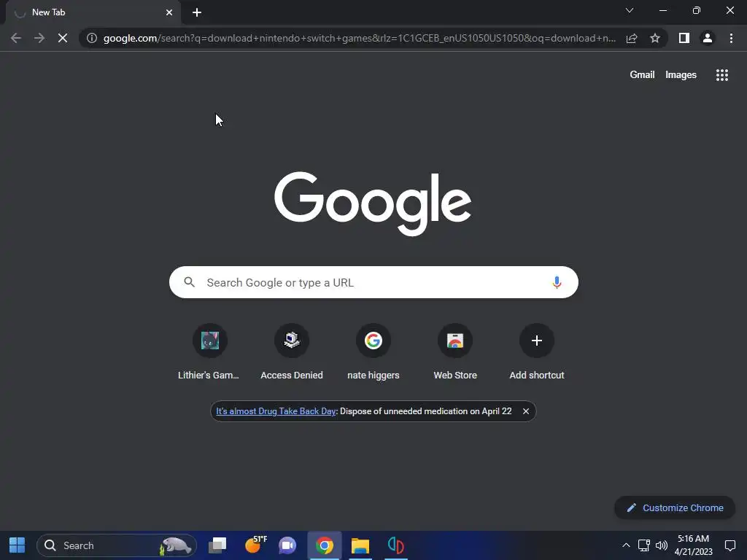Viewport: 747px width, 560px height.
Task: Open Chrome side panel
Action: click(684, 38)
